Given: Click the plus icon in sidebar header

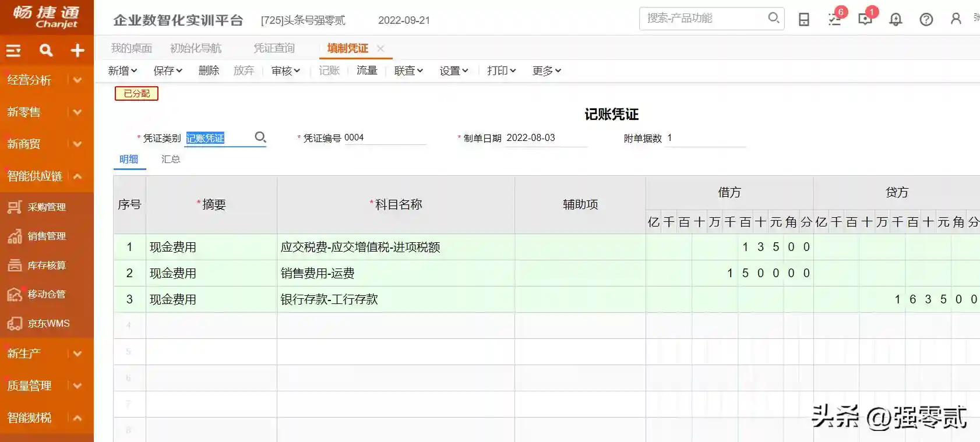Looking at the screenshot, I should 77,51.
